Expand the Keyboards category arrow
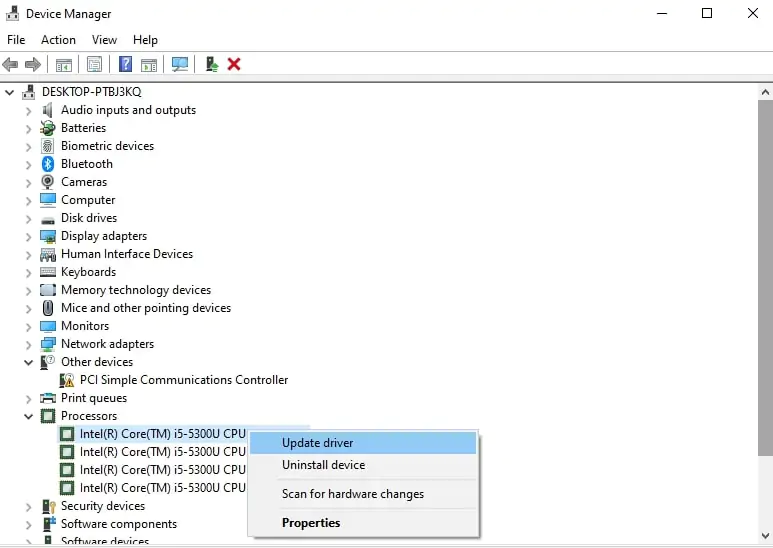Image resolution: width=773 pixels, height=548 pixels. [29, 273]
